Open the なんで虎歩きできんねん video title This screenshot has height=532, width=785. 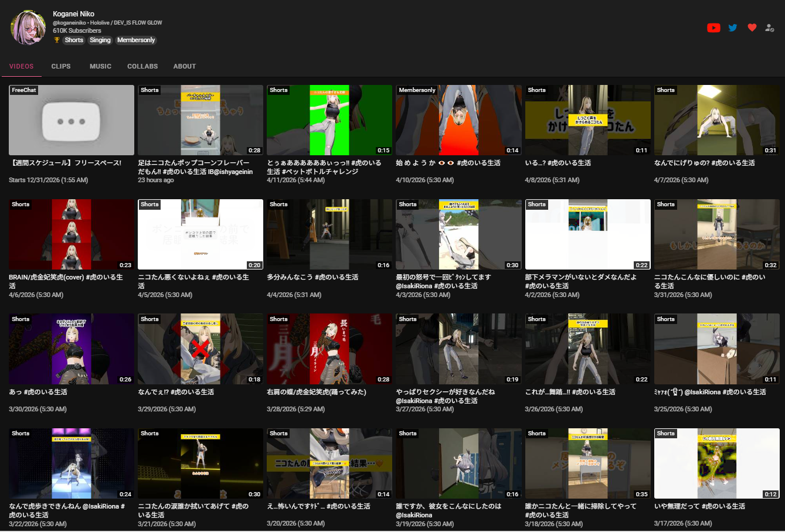pos(67,510)
